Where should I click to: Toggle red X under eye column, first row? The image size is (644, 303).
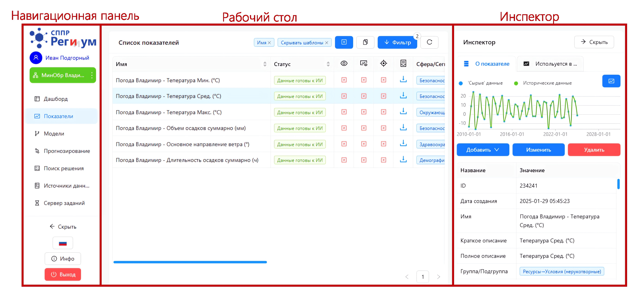click(344, 80)
